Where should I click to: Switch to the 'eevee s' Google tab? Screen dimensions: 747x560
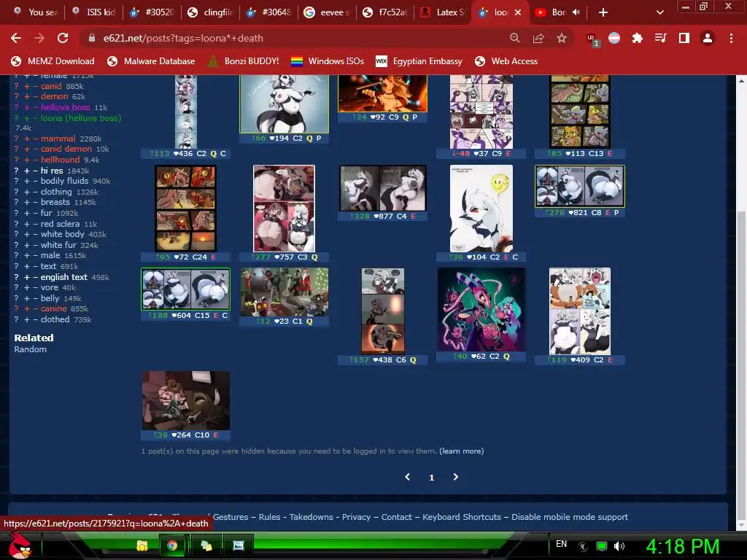pyautogui.click(x=327, y=12)
